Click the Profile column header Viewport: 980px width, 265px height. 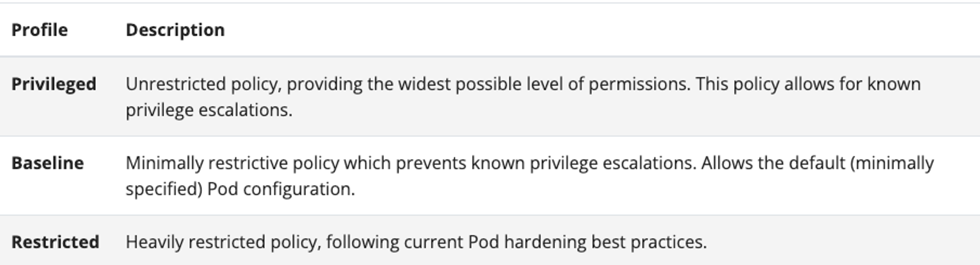tap(39, 30)
